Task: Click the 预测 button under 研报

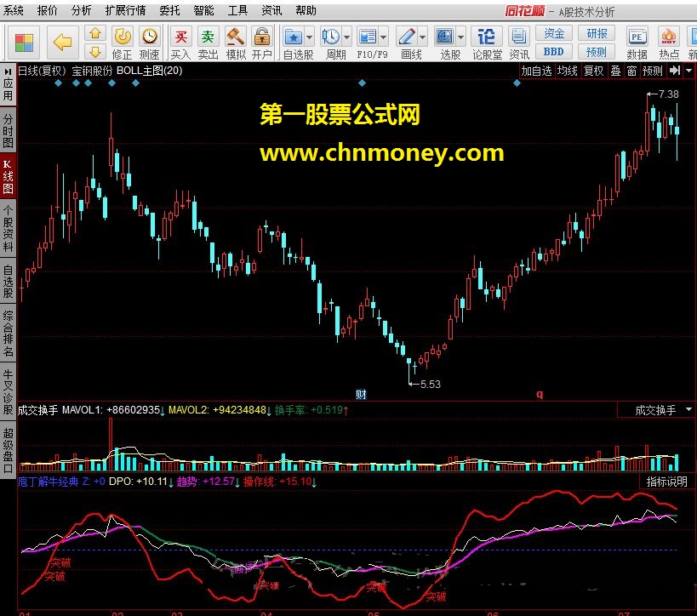Action: tap(597, 52)
